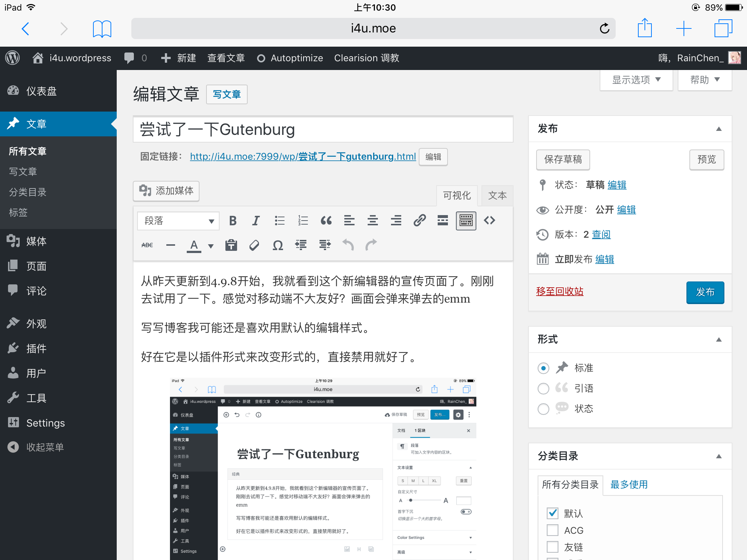Collapse the 发布 publish panel

[x=719, y=129]
